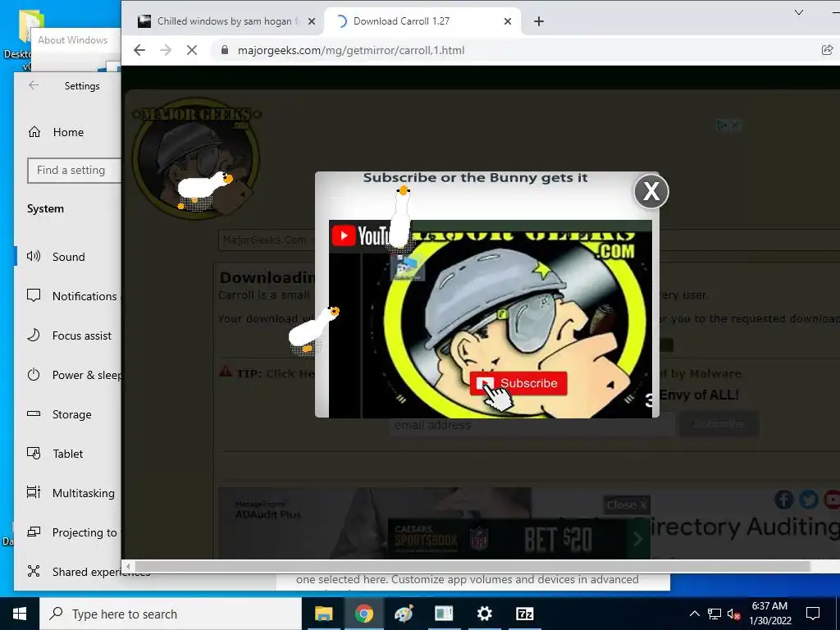Go back in Settings window
The width and height of the screenshot is (840, 630).
point(34,85)
